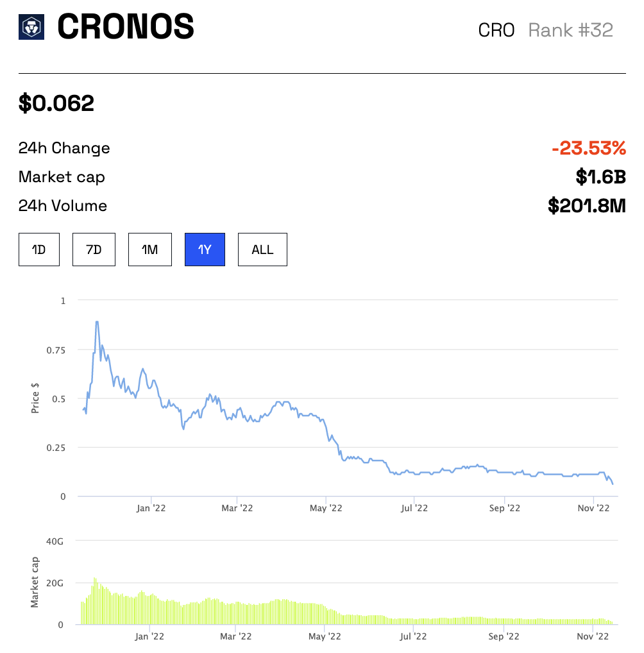
Task: Click the Market cap row label
Action: (61, 177)
